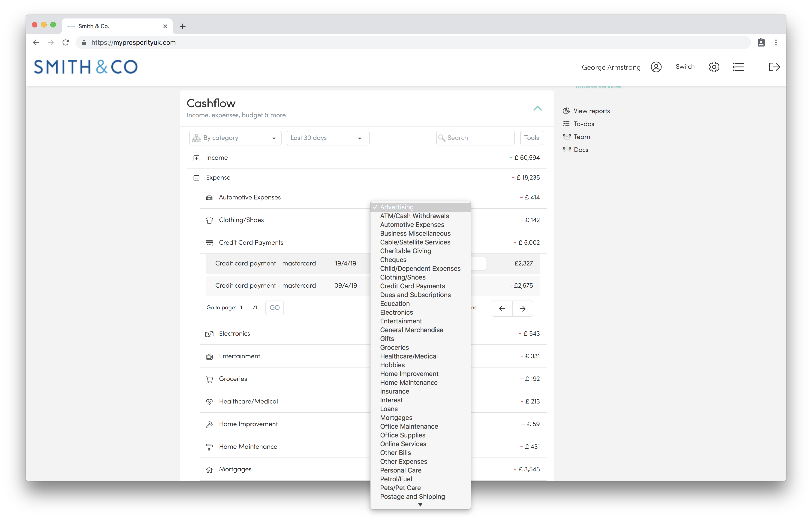The width and height of the screenshot is (812, 518).
Task: Select Dues and Subscriptions option
Action: pyautogui.click(x=421, y=295)
